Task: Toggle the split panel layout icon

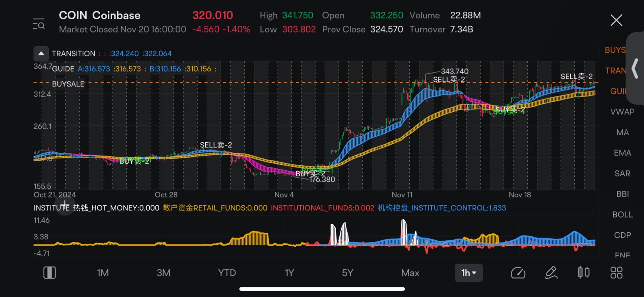Action: tap(50, 272)
